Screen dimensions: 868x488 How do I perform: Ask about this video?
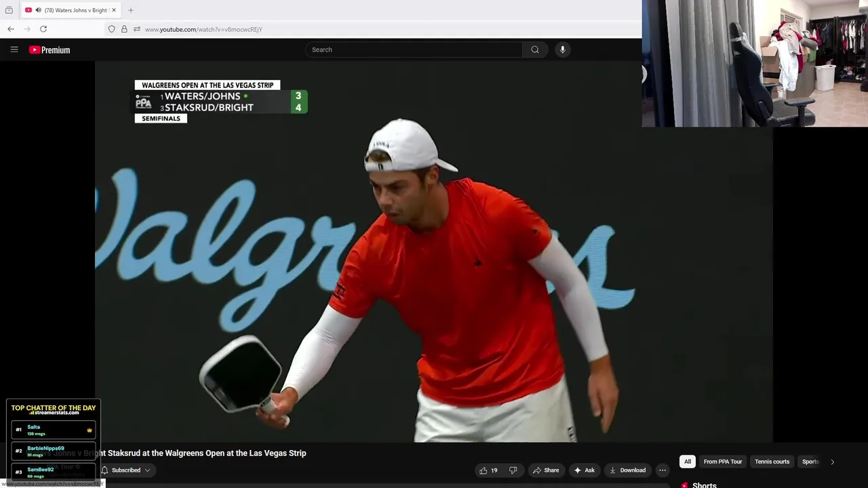[x=584, y=470]
